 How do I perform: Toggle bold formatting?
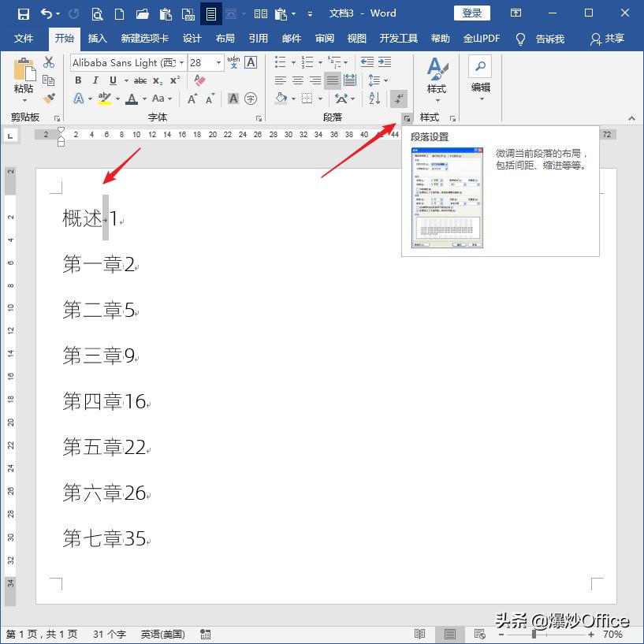coord(78,79)
